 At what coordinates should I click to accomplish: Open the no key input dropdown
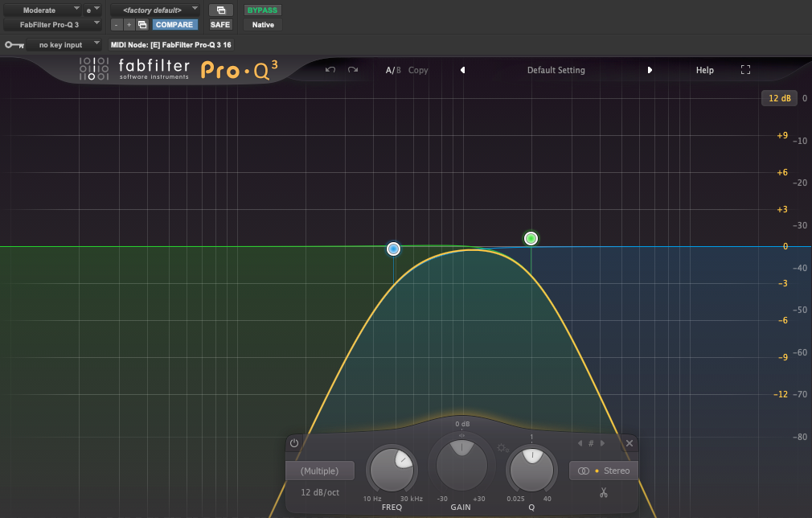click(64, 45)
